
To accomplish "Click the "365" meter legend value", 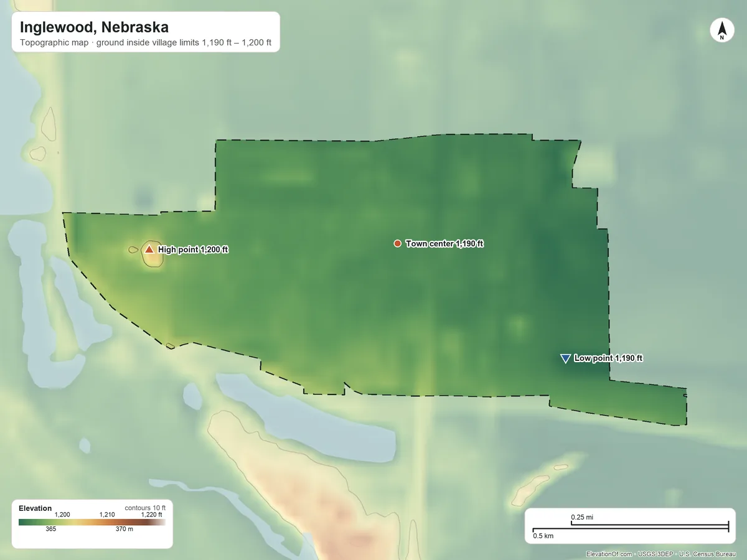I will click(51, 529).
